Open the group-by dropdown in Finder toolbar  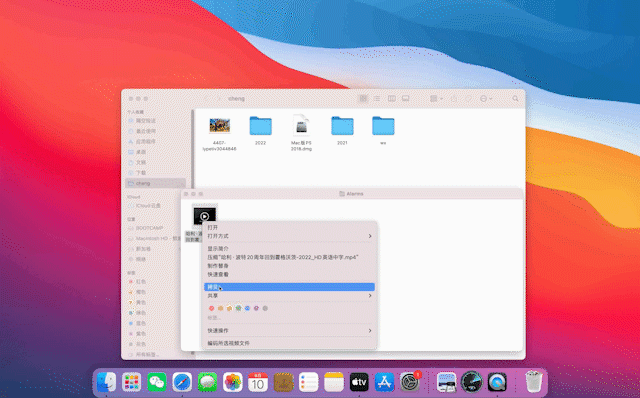tap(436, 98)
